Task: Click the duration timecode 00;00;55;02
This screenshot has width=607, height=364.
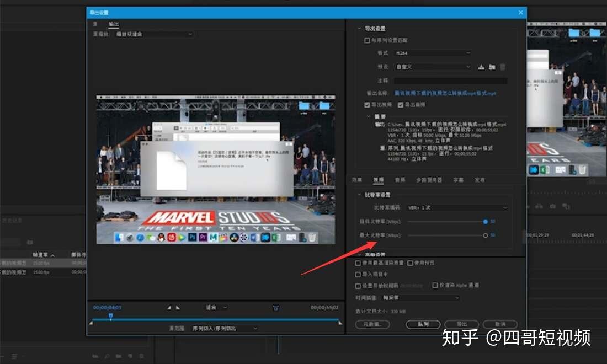Action: pyautogui.click(x=324, y=308)
